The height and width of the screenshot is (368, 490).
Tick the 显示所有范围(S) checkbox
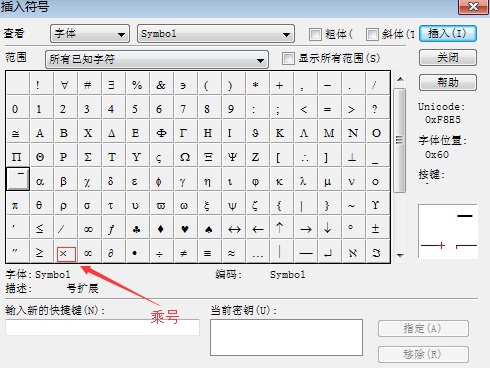pos(288,58)
